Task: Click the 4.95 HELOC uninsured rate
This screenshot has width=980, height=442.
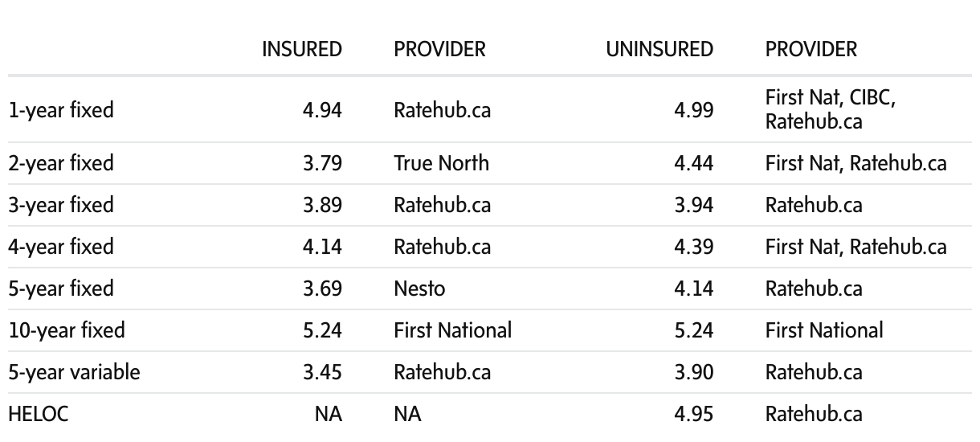Action: (x=693, y=414)
